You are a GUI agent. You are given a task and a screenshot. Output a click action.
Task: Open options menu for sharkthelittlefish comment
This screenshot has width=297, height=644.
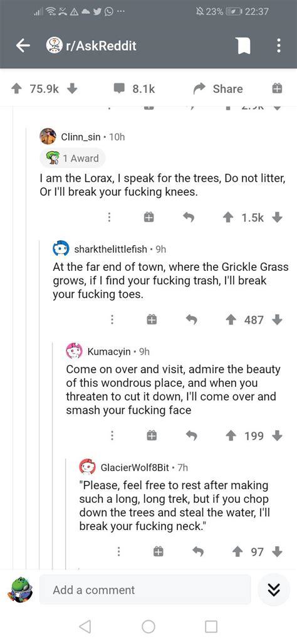112,320
